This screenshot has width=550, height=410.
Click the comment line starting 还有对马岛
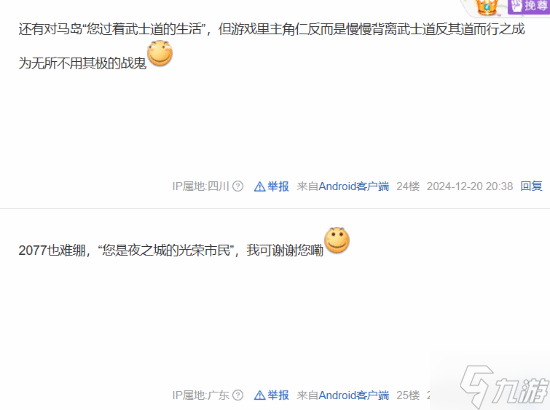pos(271,29)
